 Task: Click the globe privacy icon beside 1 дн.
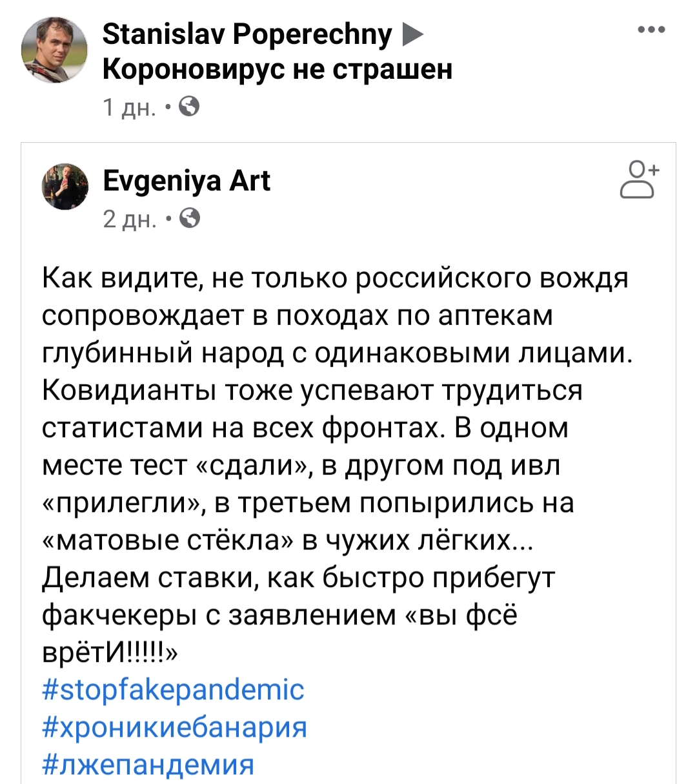(188, 106)
